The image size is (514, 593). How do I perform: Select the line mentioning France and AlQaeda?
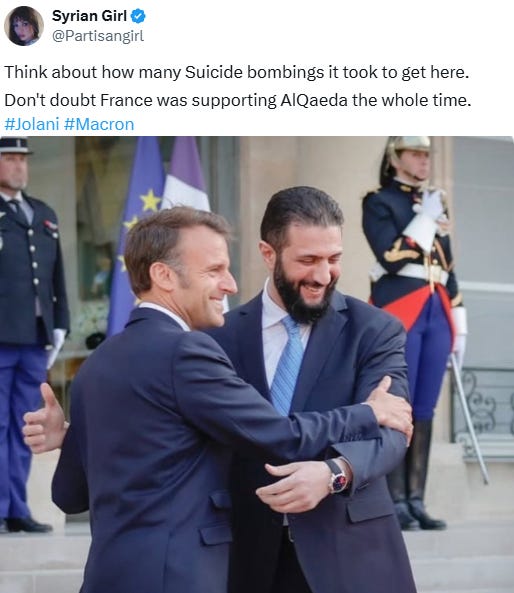click(x=238, y=100)
